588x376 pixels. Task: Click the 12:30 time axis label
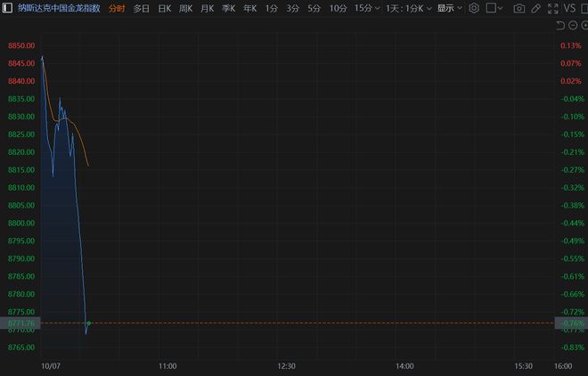[x=287, y=366]
